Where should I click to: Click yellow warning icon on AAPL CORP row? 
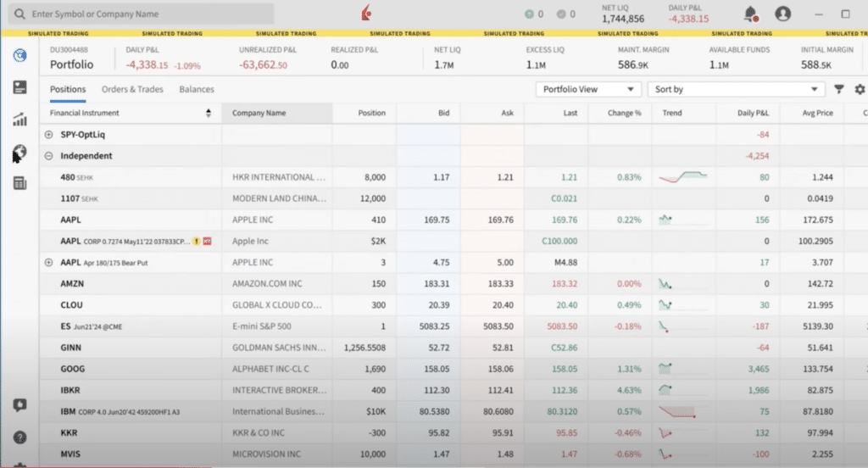pos(197,241)
